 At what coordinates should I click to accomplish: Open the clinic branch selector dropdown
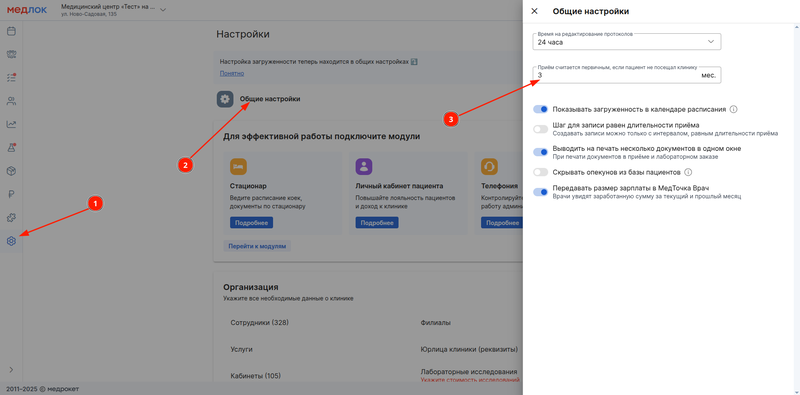tap(113, 10)
